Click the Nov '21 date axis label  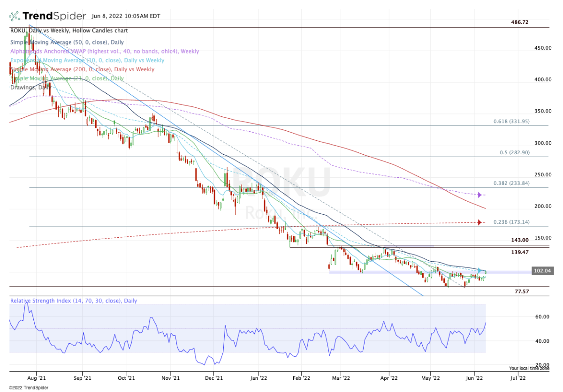171,377
